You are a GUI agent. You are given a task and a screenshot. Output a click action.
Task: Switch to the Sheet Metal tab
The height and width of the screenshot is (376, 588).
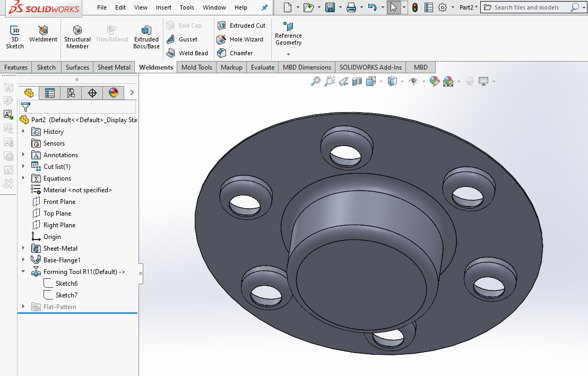click(x=114, y=67)
